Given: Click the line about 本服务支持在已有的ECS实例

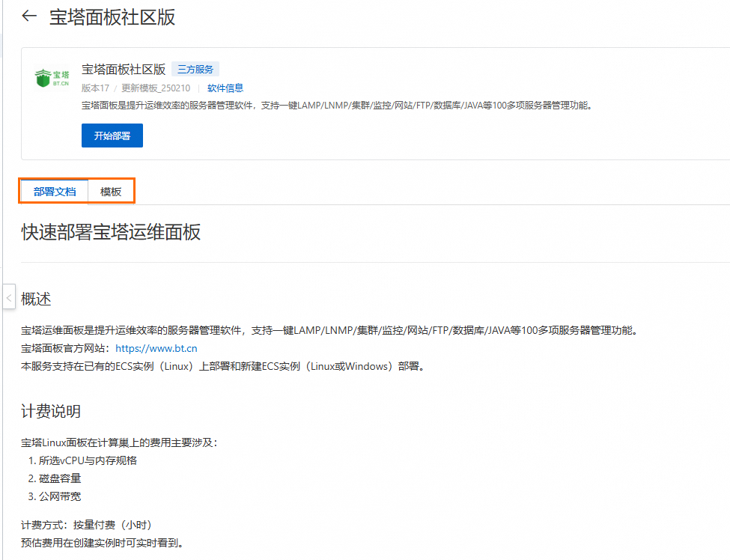Looking at the screenshot, I should tap(223, 366).
